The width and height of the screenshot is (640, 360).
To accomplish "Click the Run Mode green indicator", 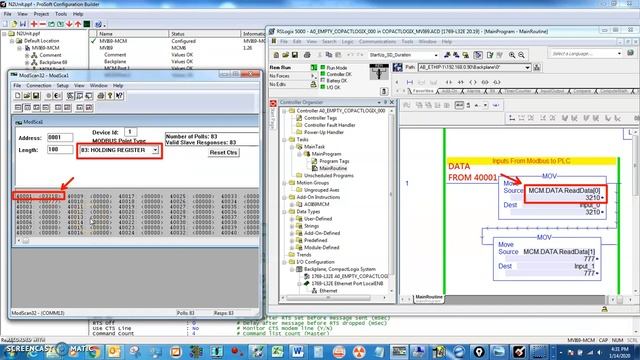I will [323, 68].
